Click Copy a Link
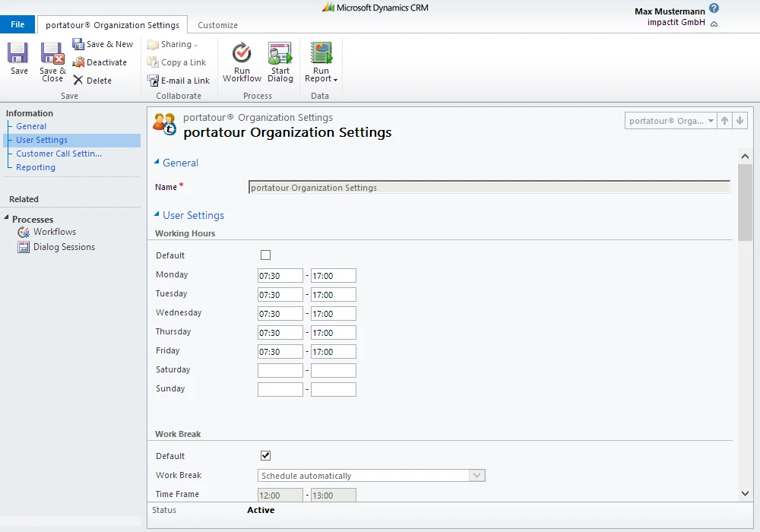760x532 pixels. click(x=176, y=62)
